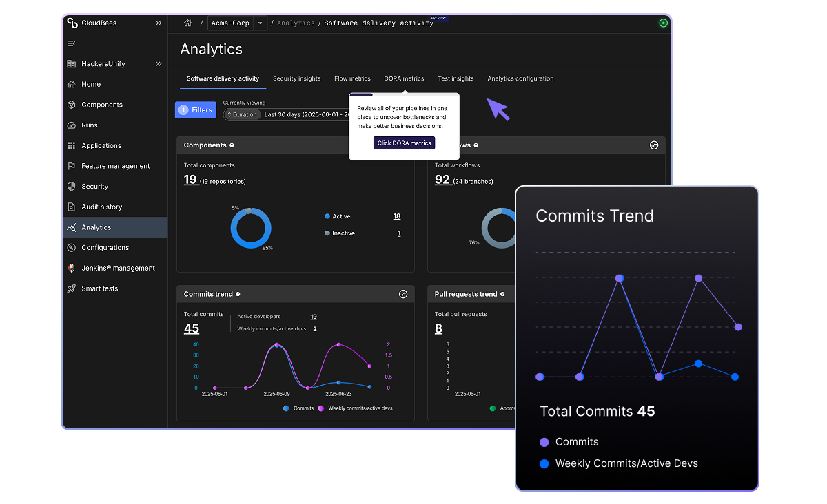Collapse the sidebar navigation toggle icon
827x504 pixels.
[x=71, y=43]
